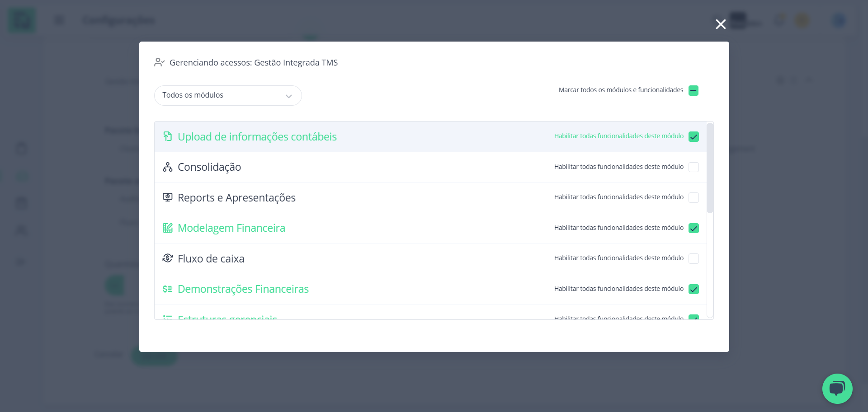Screen dimensions: 868x412
Task: Click the Fluxo de caixa icon
Action: 167,258
